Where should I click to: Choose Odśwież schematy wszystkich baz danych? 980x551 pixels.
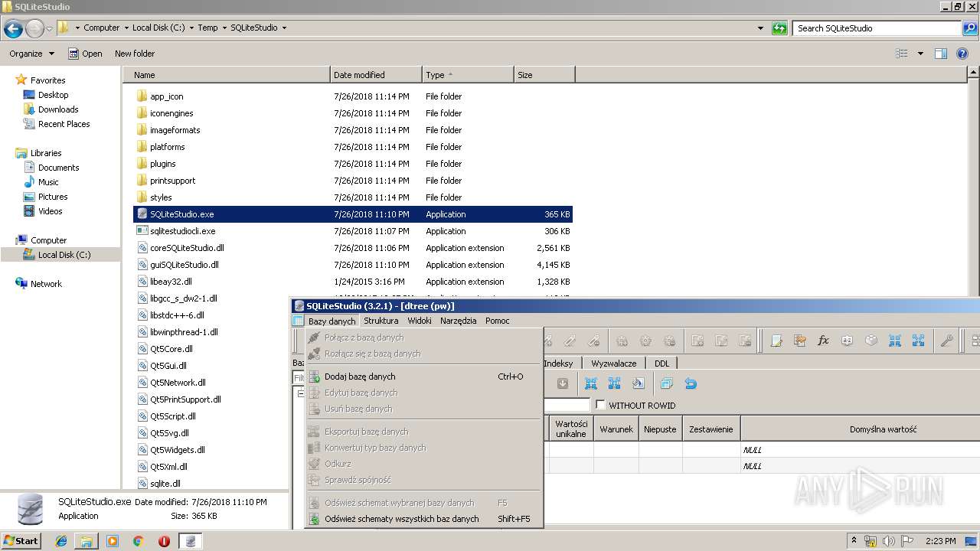423,519
